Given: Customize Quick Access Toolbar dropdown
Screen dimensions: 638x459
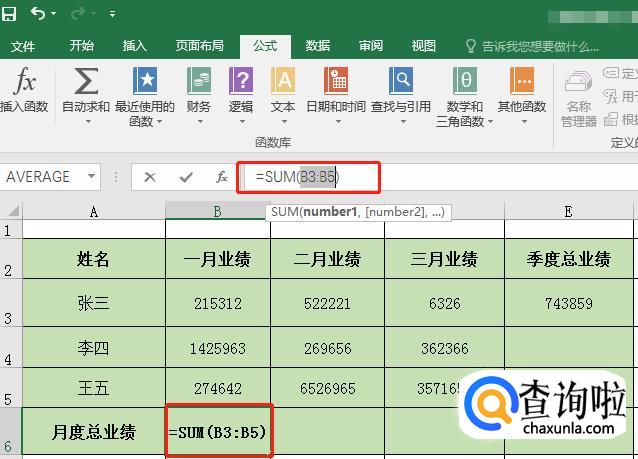Looking at the screenshot, I should coord(113,14).
